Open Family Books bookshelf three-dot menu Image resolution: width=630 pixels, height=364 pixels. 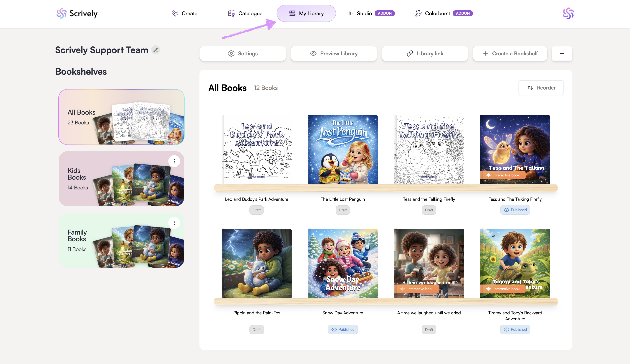174,223
